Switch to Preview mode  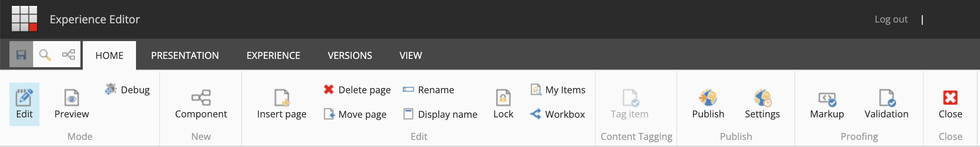point(72,104)
